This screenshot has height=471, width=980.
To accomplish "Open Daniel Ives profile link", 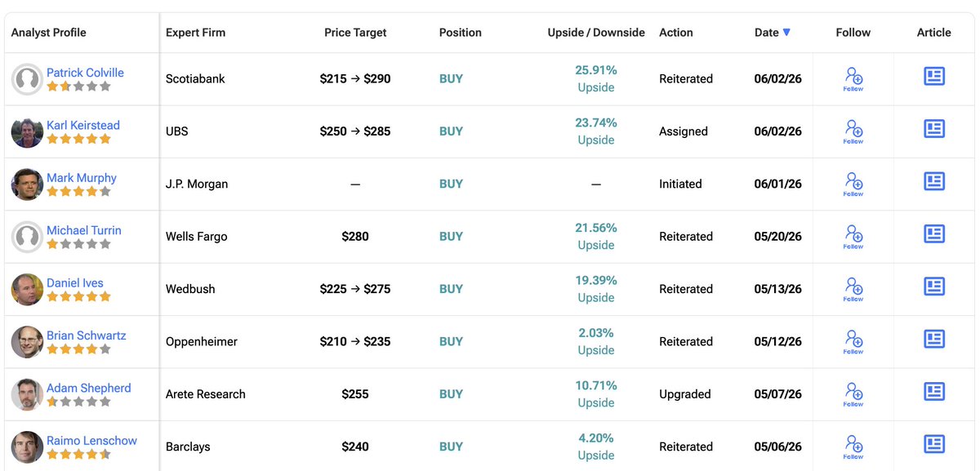I will coord(75,283).
